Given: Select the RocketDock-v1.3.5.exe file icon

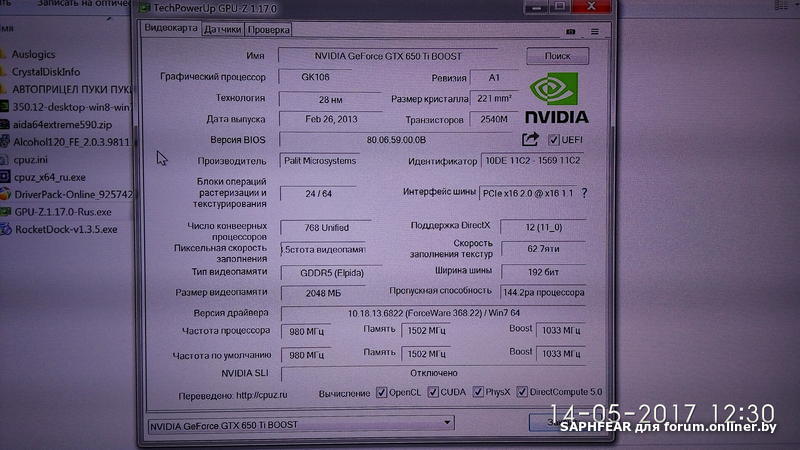Looking at the screenshot, I should pyautogui.click(x=6, y=229).
